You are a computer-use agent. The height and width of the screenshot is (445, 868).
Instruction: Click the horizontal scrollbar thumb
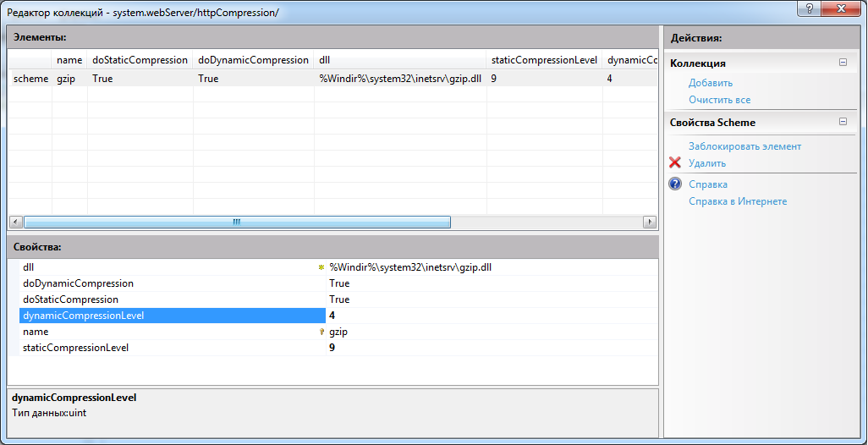[x=237, y=222]
